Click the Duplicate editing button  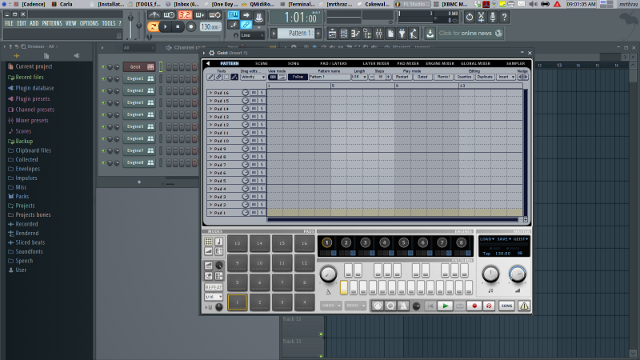point(485,77)
